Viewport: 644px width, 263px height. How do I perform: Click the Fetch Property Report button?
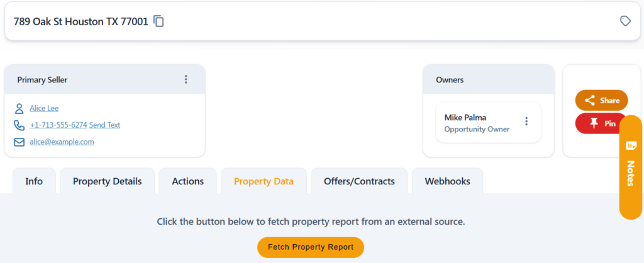[311, 247]
